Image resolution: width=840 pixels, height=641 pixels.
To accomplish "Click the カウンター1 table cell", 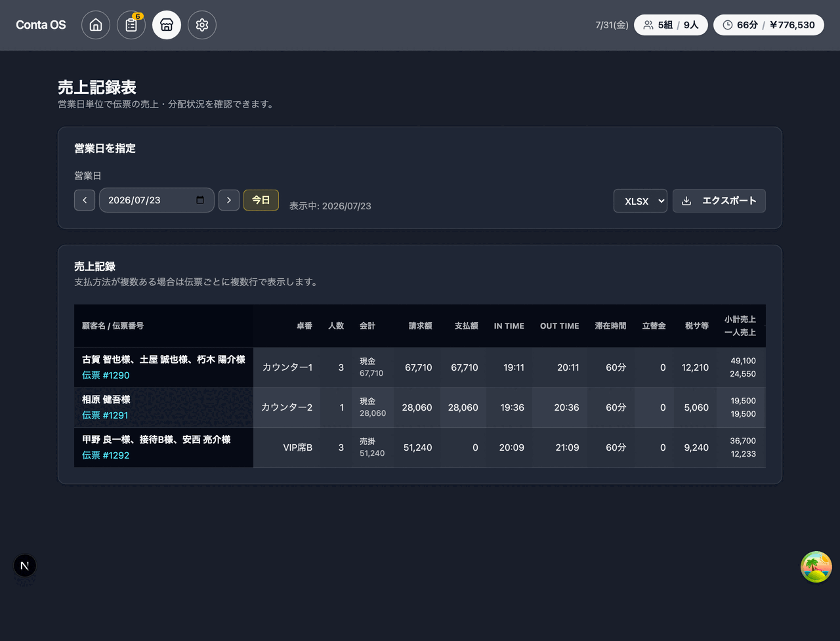I will (x=287, y=367).
